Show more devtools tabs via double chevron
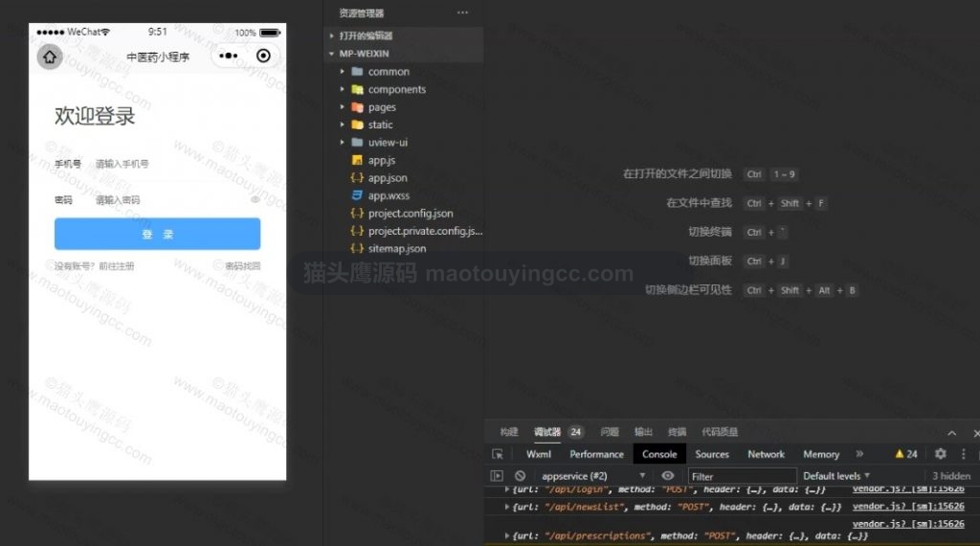Screen dimensions: 980x546 (x=859, y=453)
